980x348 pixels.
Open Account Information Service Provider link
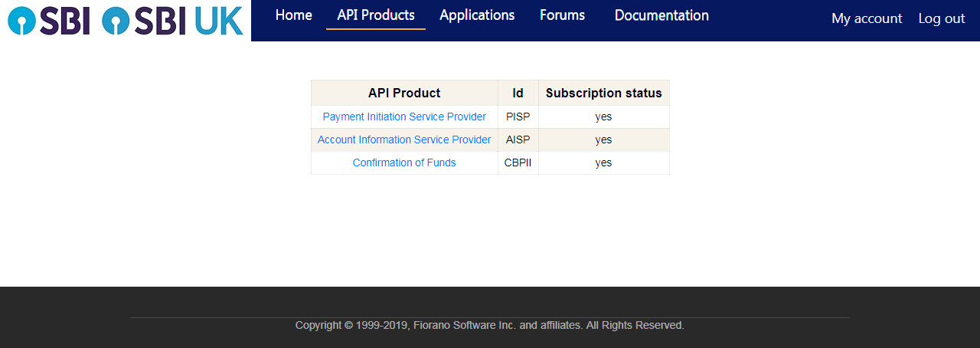404,140
